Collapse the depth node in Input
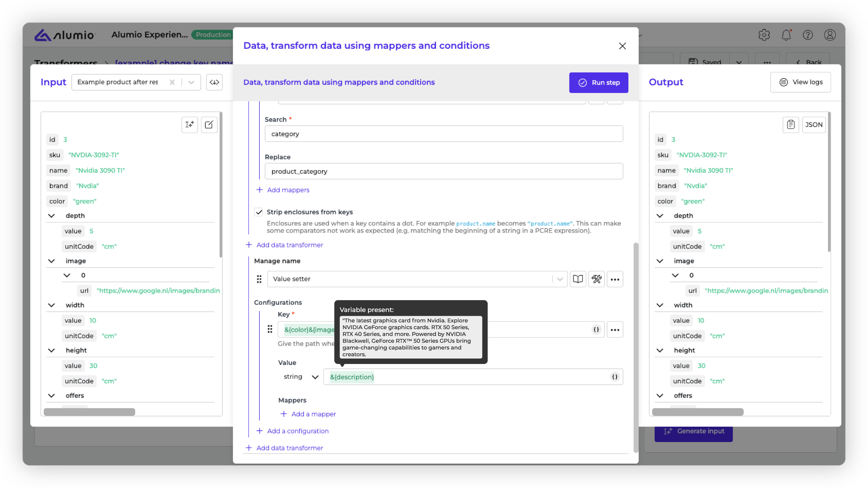 point(52,216)
